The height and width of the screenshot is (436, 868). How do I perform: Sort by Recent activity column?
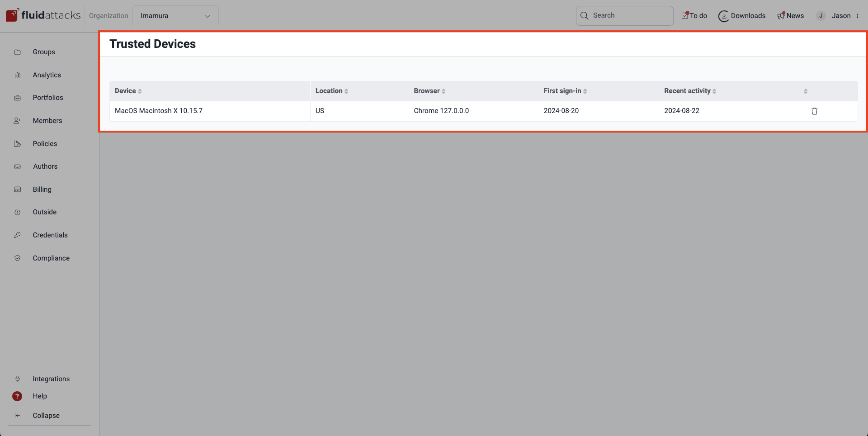690,91
